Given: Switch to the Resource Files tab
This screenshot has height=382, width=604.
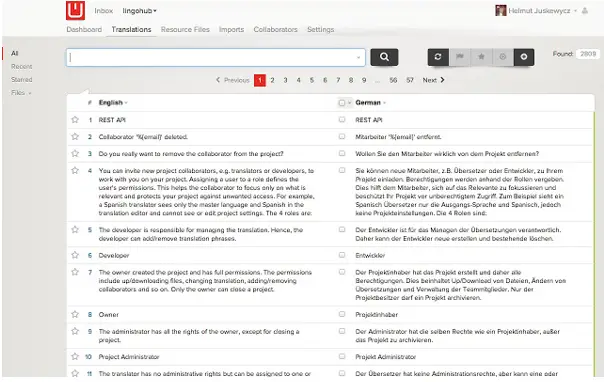Looking at the screenshot, I should click(185, 30).
